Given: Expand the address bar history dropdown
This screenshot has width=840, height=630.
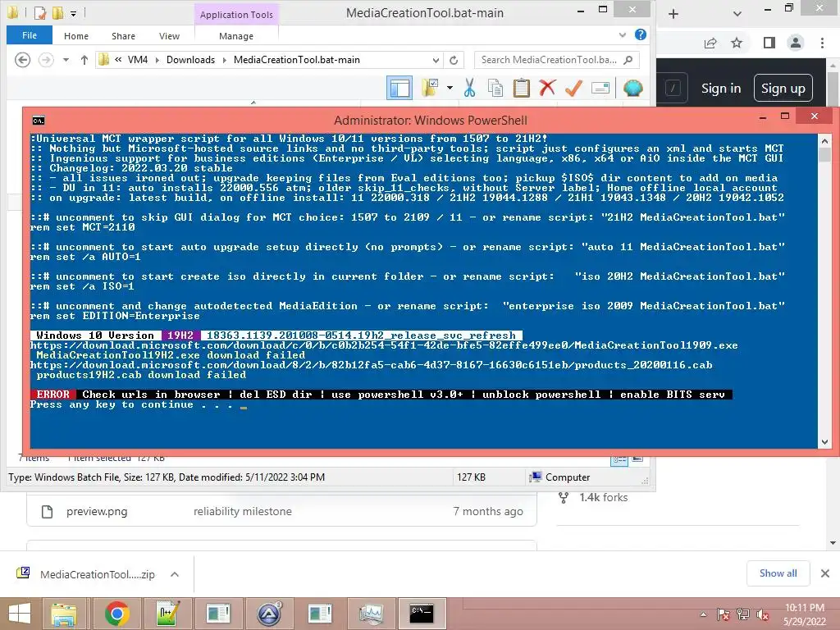Looking at the screenshot, I should [436, 60].
